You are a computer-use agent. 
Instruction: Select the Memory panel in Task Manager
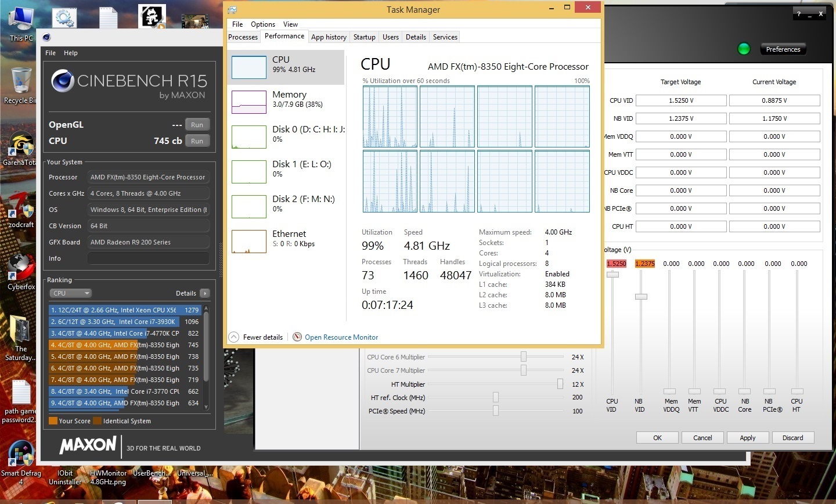tap(284, 101)
